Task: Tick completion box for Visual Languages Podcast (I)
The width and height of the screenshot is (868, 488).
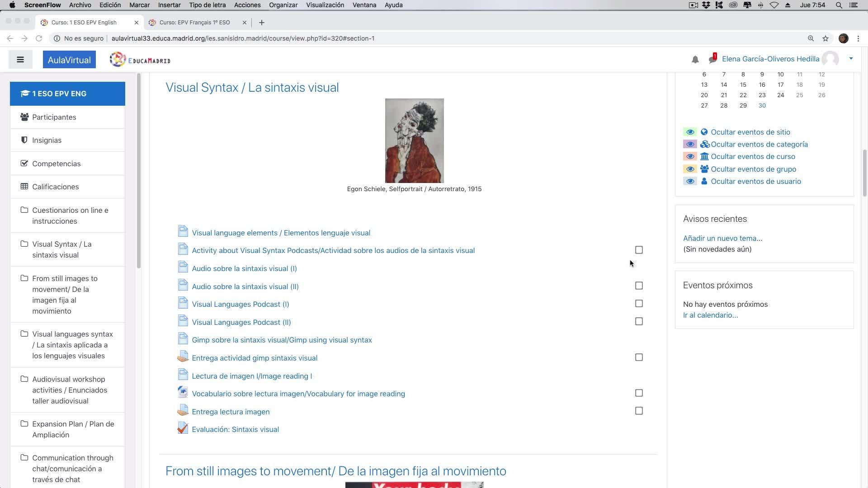Action: pyautogui.click(x=639, y=304)
